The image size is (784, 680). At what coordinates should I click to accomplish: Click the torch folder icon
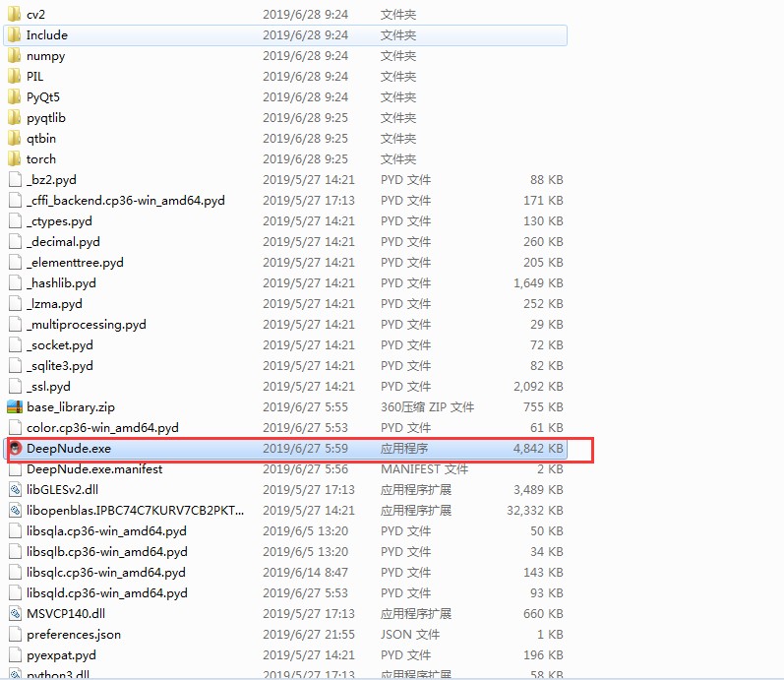(14, 159)
